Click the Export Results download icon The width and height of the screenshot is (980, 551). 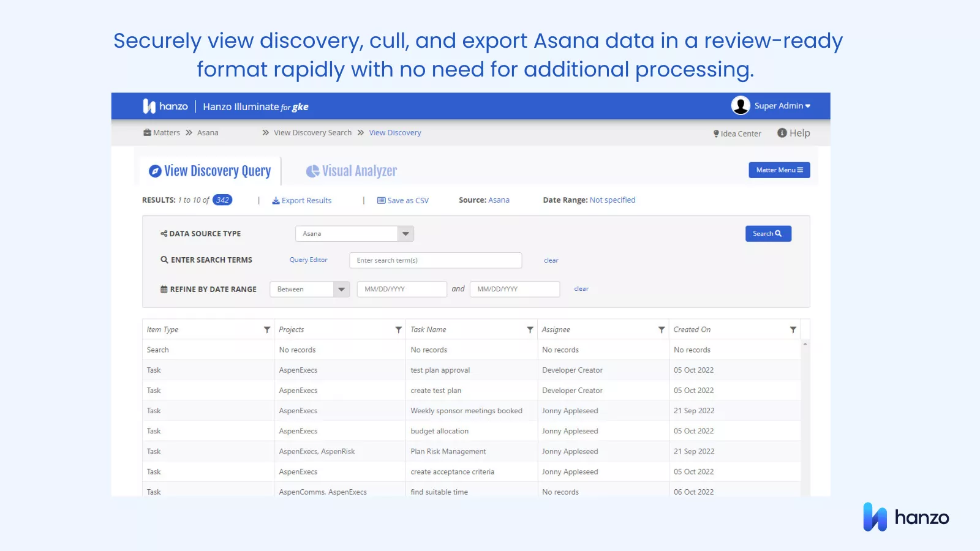[276, 201]
